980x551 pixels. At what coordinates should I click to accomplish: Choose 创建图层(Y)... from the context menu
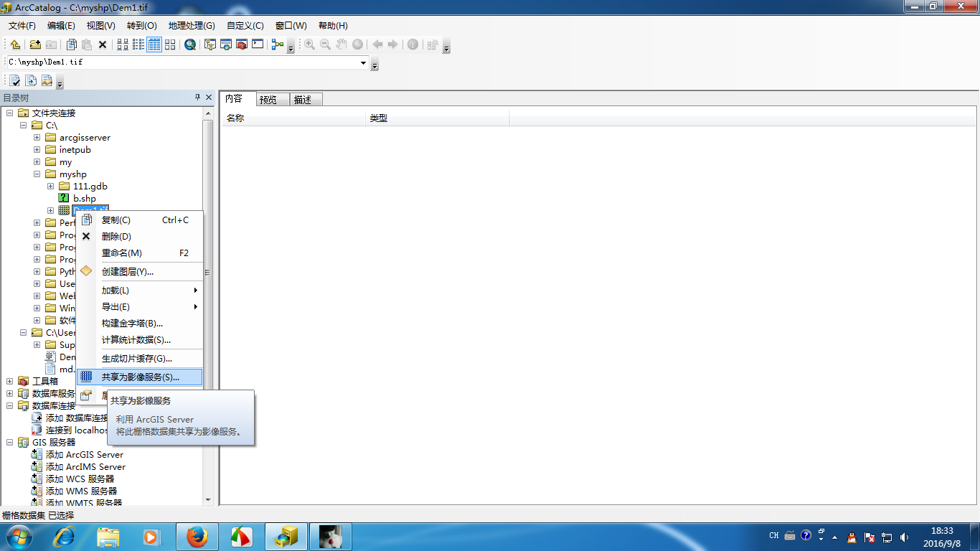(x=140, y=272)
